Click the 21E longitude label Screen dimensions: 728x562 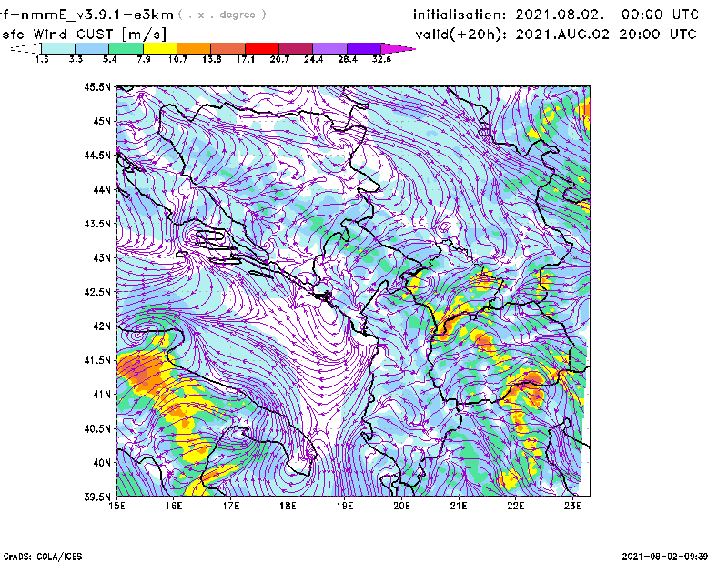(x=459, y=506)
